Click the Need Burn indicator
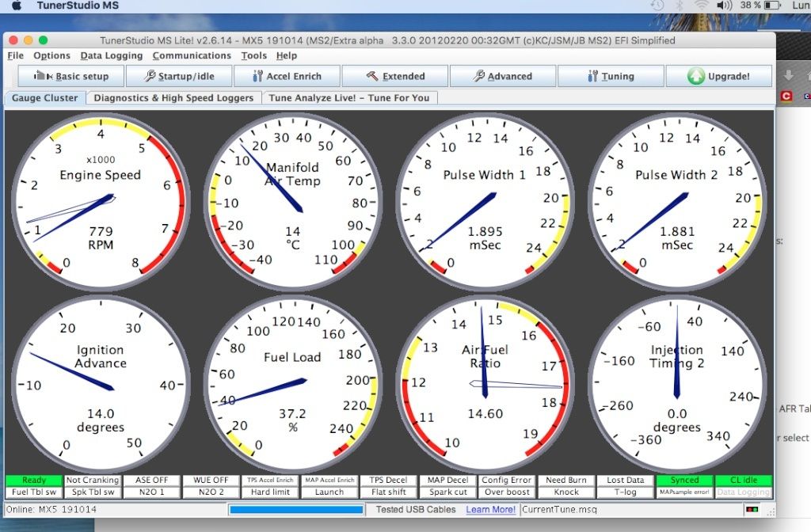811x532 pixels. 566,481
